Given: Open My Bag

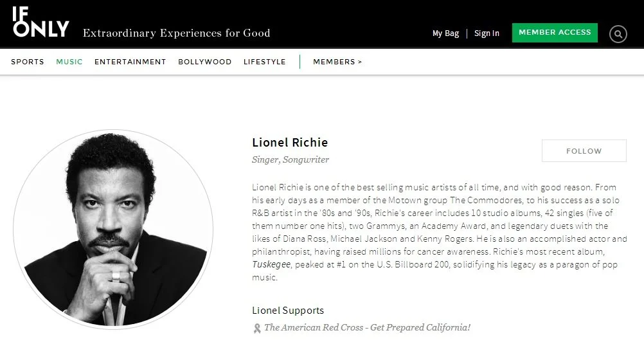Looking at the screenshot, I should [x=445, y=33].
